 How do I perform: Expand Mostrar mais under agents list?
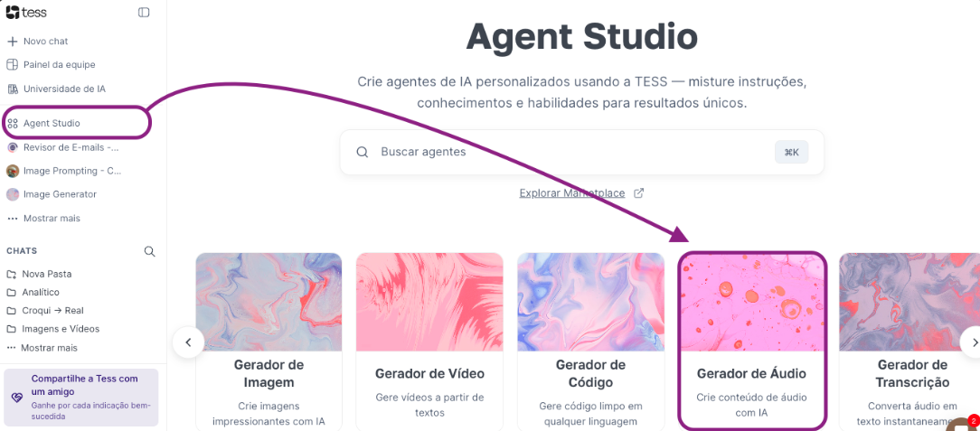pyautogui.click(x=43, y=219)
